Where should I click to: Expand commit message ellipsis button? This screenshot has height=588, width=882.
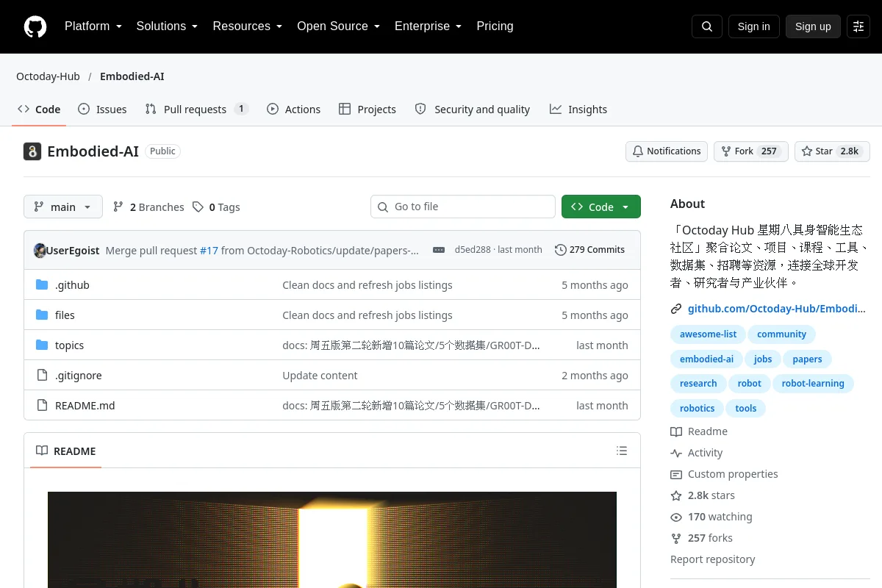439,250
